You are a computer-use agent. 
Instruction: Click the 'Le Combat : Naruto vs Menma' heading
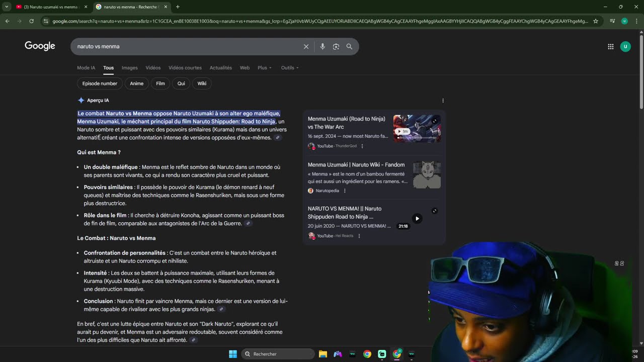116,238
